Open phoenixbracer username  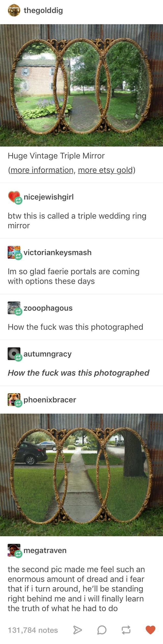[x=50, y=400]
